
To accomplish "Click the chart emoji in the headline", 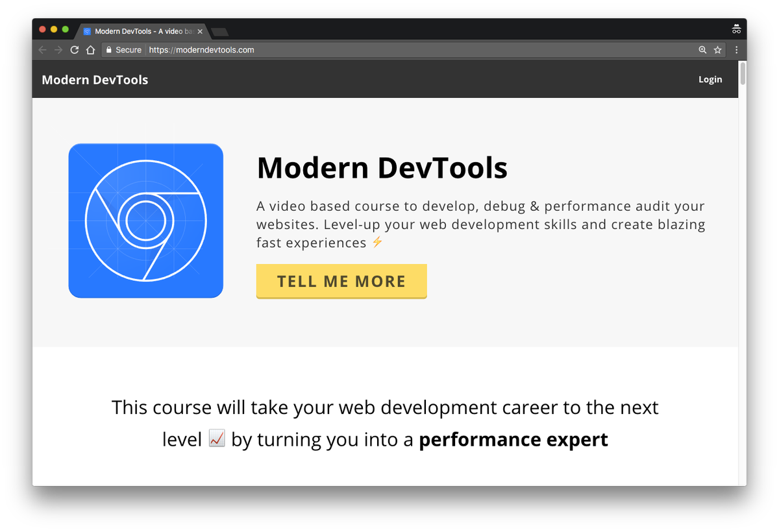I will pos(216,438).
